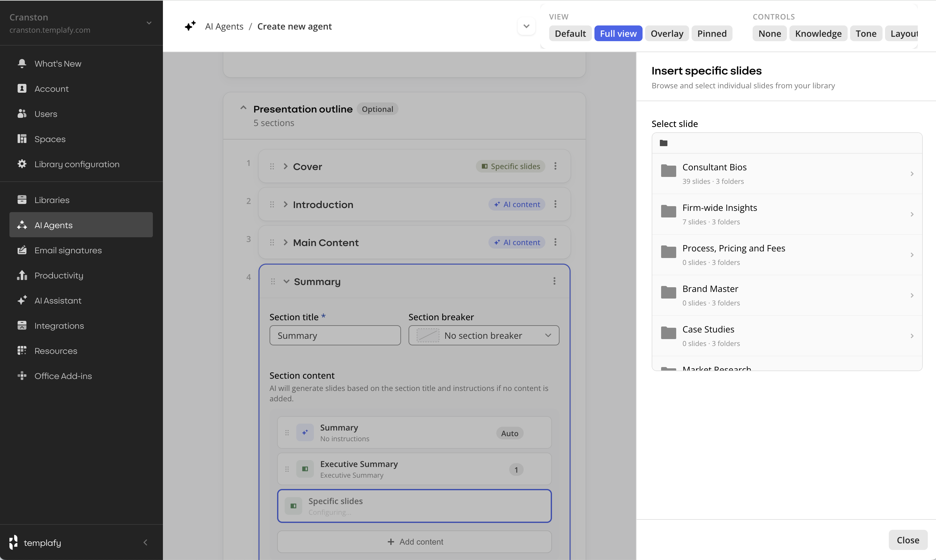Image resolution: width=936 pixels, height=560 pixels.
Task: Click the Library configuration gear icon
Action: point(22,164)
